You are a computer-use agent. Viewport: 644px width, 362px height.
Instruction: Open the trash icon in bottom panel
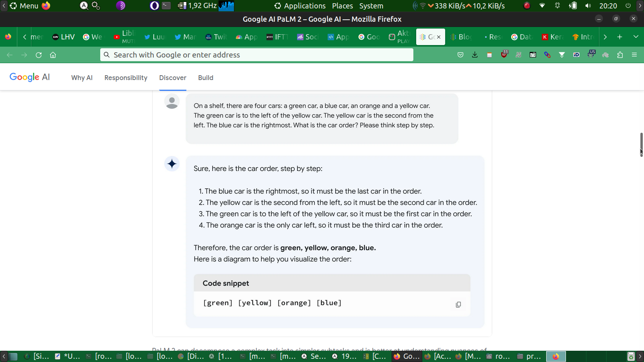[x=631, y=356]
